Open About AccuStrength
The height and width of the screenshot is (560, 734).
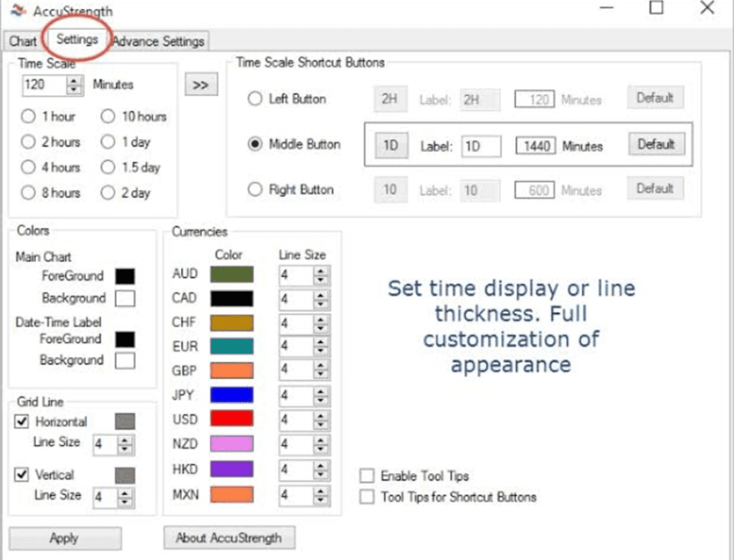(229, 538)
